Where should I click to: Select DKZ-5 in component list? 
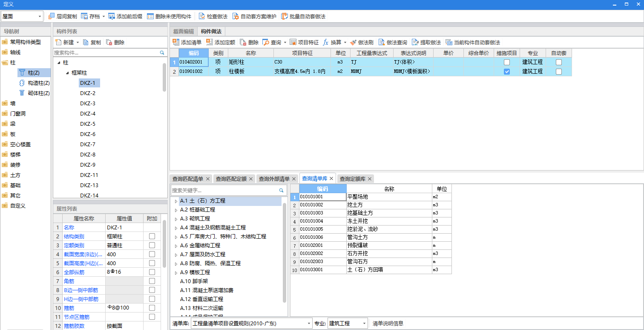tap(88, 124)
